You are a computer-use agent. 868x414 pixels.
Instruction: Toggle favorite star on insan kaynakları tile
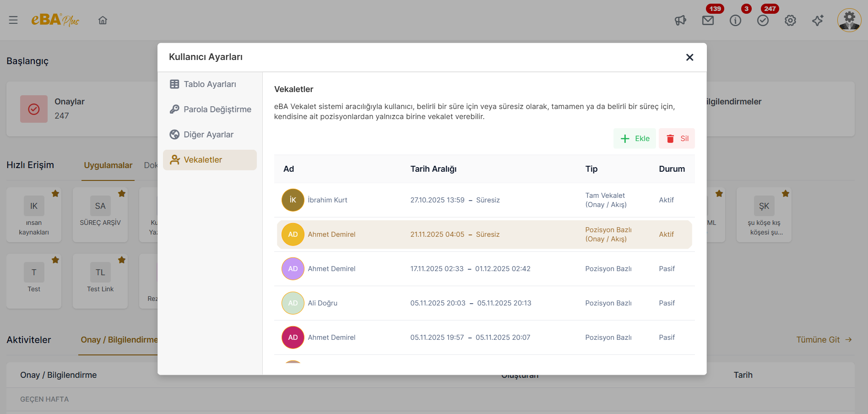pos(55,194)
